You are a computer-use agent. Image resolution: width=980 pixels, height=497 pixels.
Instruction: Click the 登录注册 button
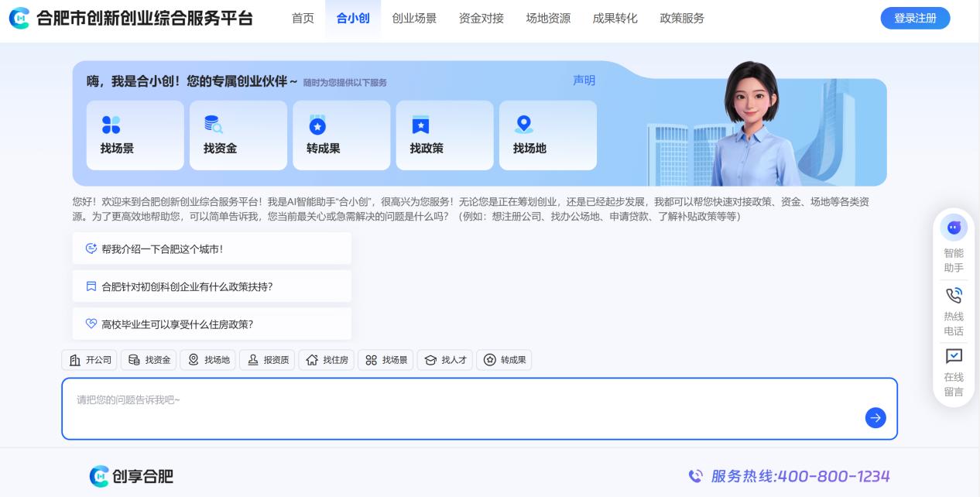[915, 19]
